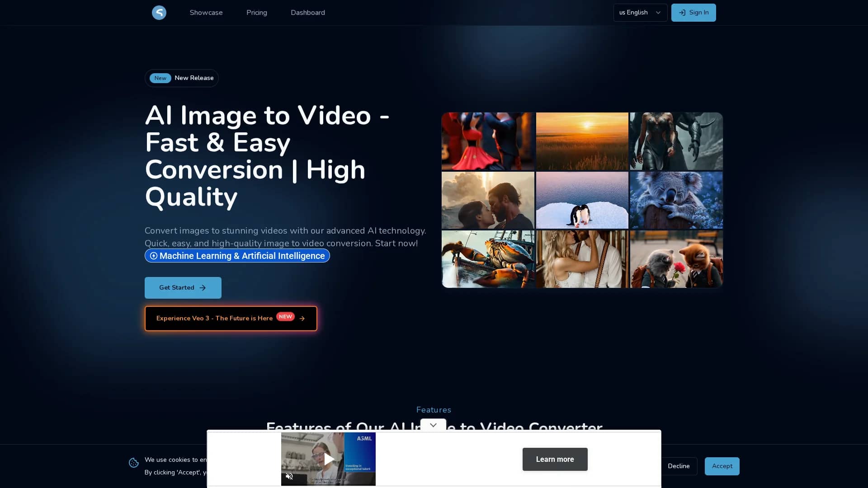868x488 pixels.
Task: Select the cats with rose thumbnail
Action: [676, 259]
